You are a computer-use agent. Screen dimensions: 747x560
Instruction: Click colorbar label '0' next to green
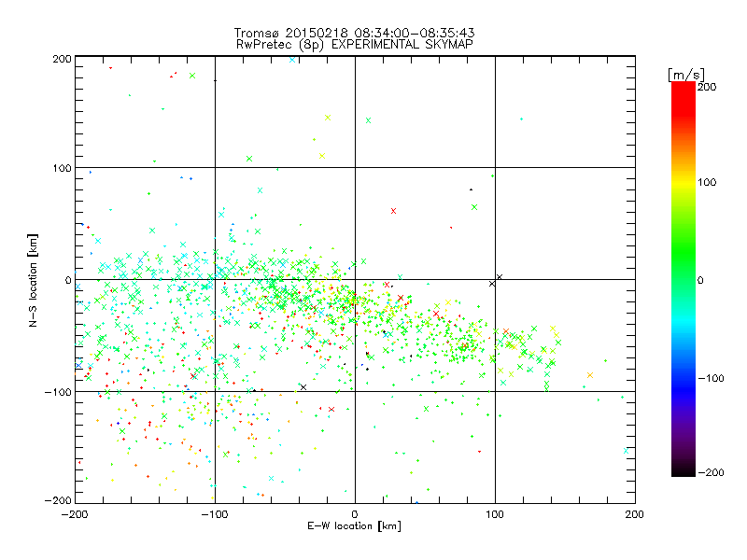click(700, 281)
